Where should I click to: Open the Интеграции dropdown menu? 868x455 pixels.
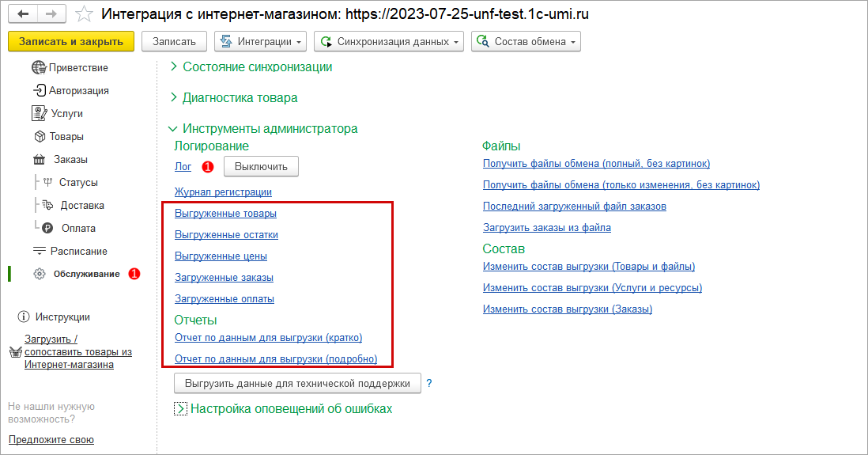(261, 41)
